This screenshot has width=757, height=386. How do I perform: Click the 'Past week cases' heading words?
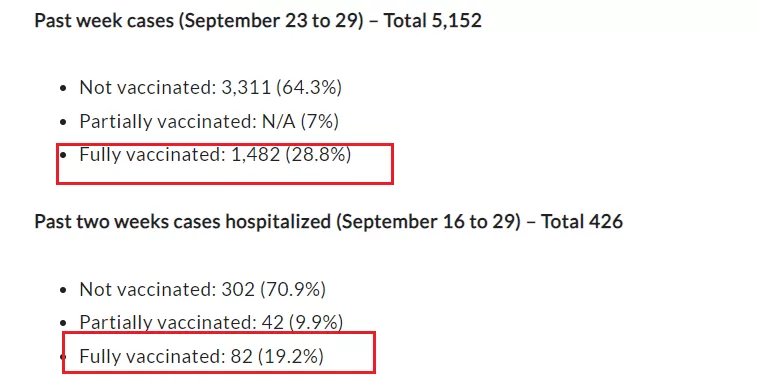104,21
